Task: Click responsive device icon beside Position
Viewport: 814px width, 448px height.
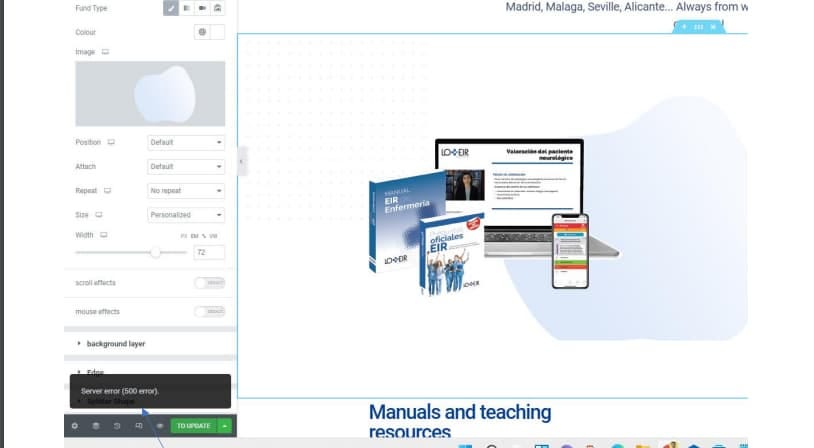Action: pyautogui.click(x=111, y=142)
